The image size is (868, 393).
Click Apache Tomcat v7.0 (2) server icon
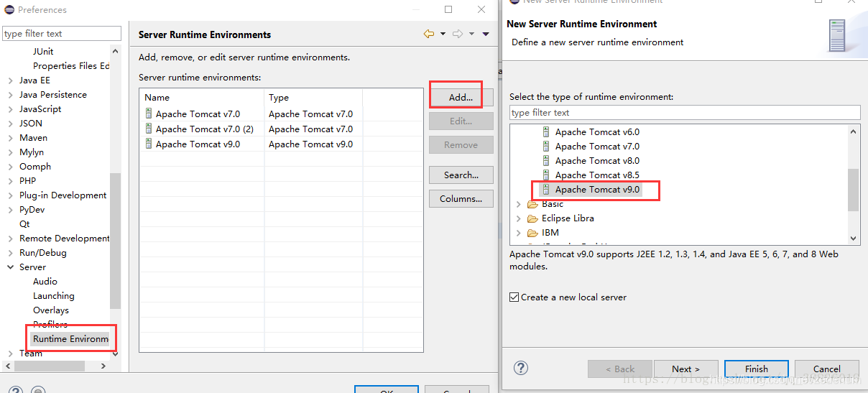point(149,129)
